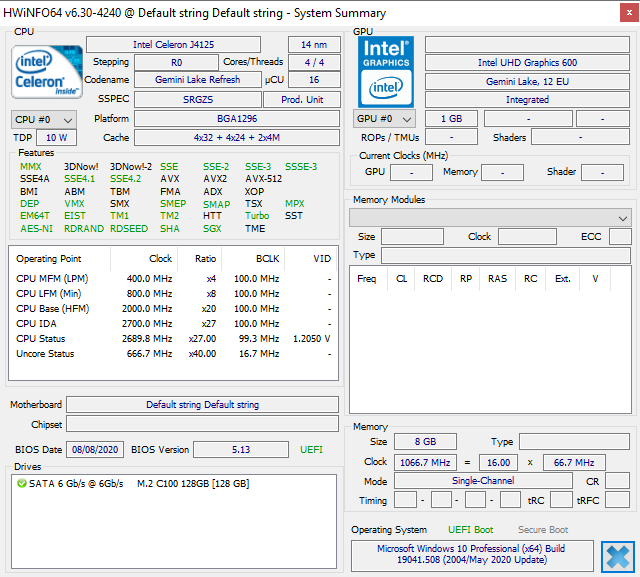Click the 66.7 MHz memory base field

click(x=574, y=463)
